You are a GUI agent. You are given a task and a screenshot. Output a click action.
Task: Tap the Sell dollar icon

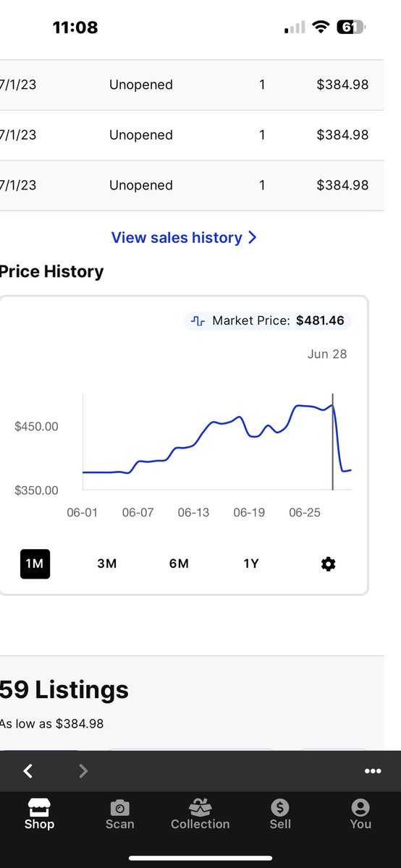tap(280, 807)
